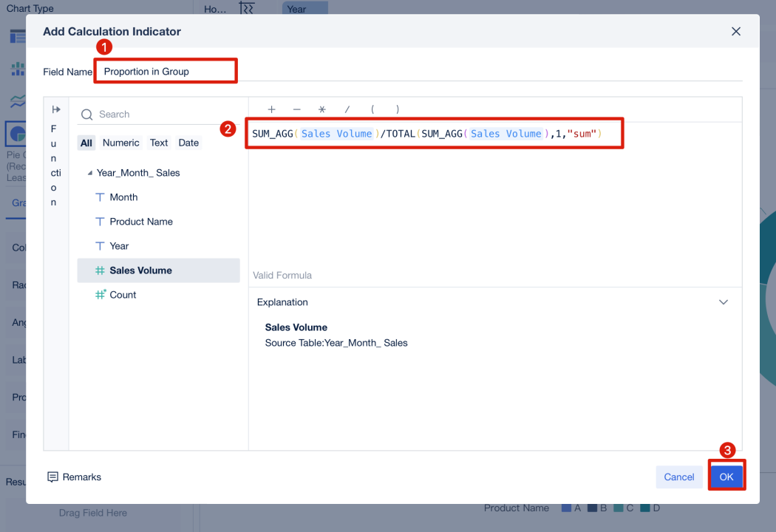Collapse the field list with the arrow icon

[x=56, y=108]
